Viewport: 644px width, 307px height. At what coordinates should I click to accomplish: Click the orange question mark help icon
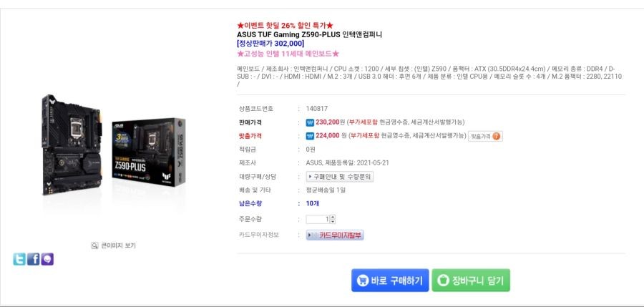point(497,136)
